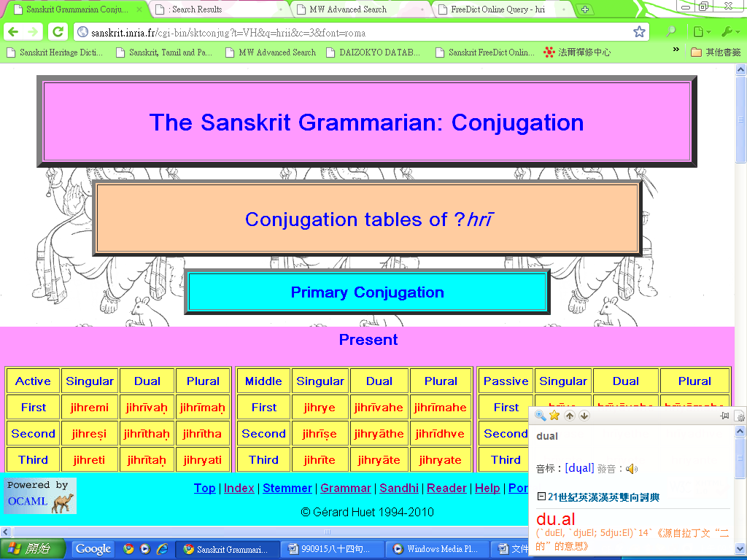The image size is (747, 560).
Task: Open dictionary popup settings gear icon
Action: point(740,416)
